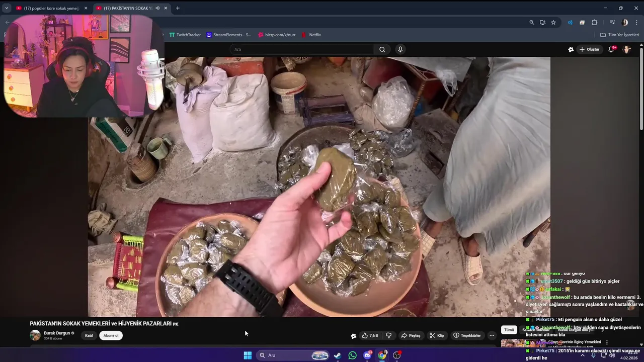Open Chrome three-dot menu
Viewport: 644px width, 362px height.
coord(637,22)
